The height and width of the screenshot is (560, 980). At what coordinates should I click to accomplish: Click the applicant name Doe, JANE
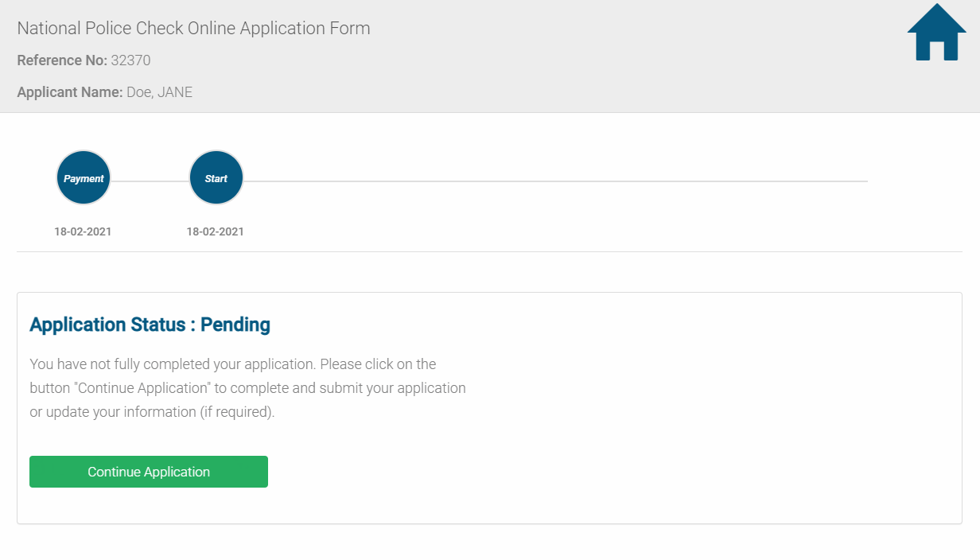point(159,92)
